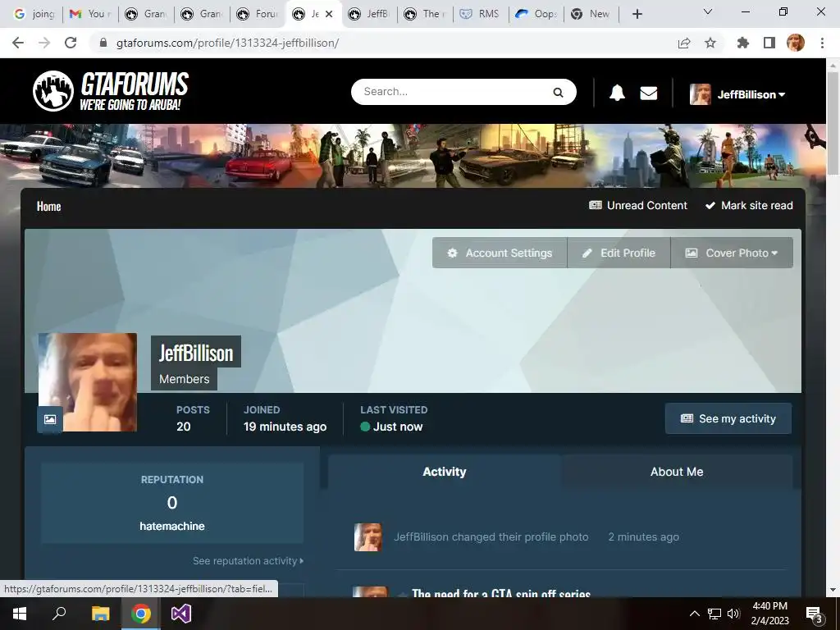Click the browser Back arrow
This screenshot has height=630, width=840.
coord(18,43)
